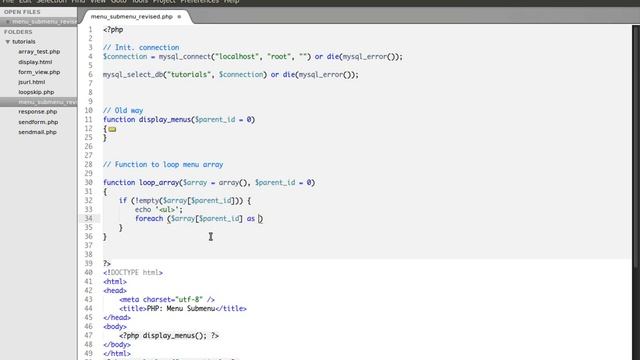
Task: Open response.php in the sidebar
Action: 38,112
